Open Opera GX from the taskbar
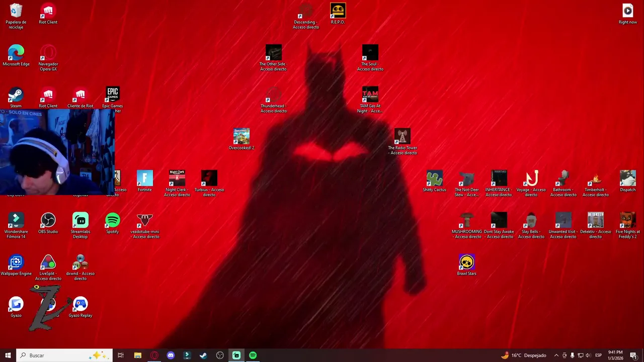This screenshot has height=362, width=644. tap(154, 355)
